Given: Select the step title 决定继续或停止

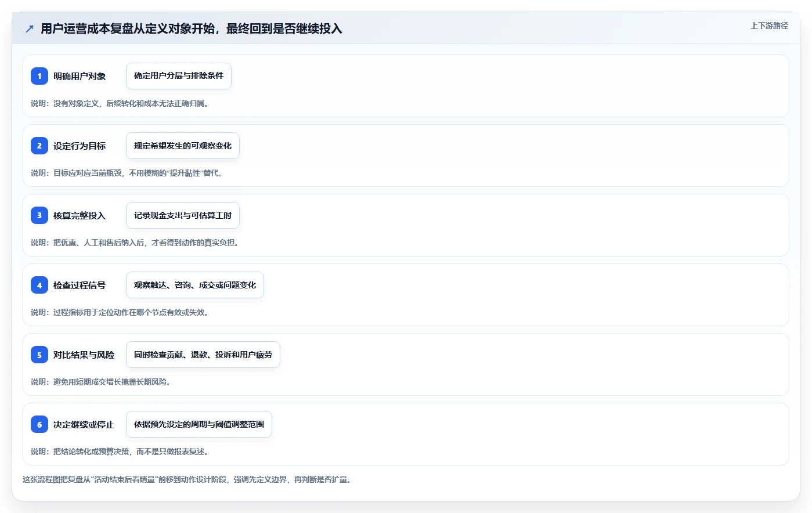Looking at the screenshot, I should pyautogui.click(x=84, y=424).
